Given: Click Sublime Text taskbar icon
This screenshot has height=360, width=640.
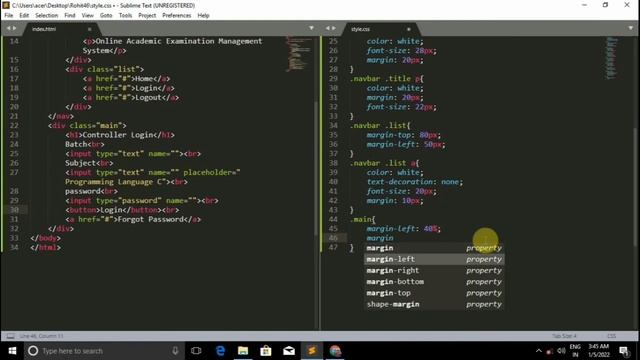Looking at the screenshot, I should pyautogui.click(x=312, y=351).
